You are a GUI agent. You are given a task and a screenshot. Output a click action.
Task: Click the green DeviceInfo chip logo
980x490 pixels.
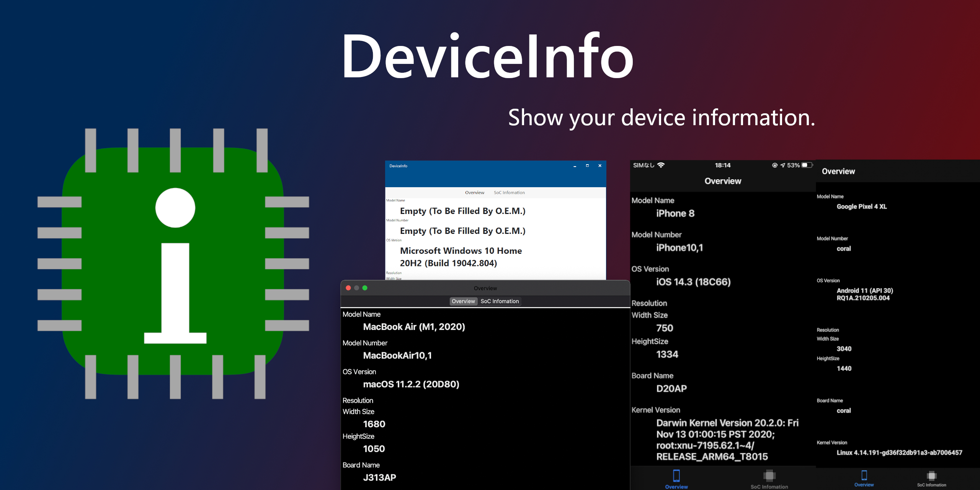coord(173,263)
